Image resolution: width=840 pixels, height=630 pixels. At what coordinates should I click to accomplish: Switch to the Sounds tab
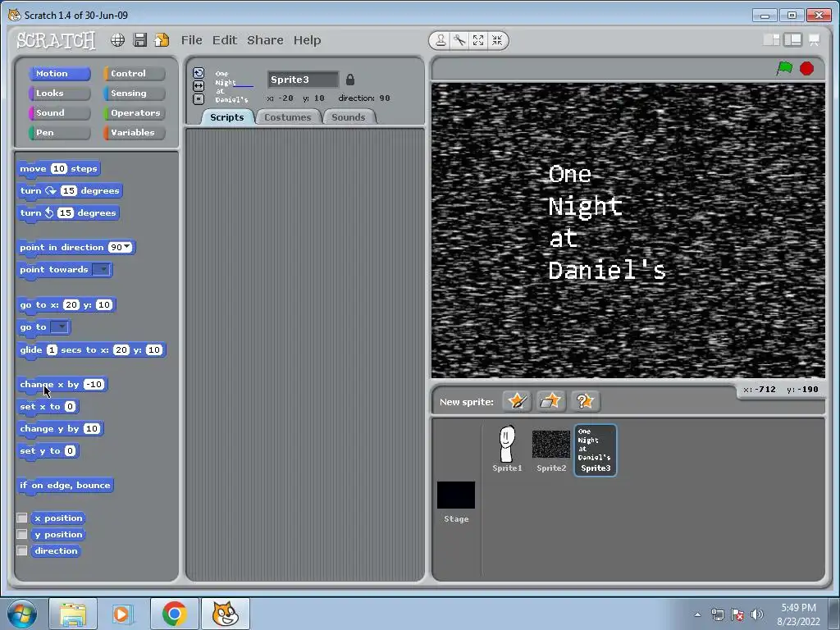tap(348, 117)
